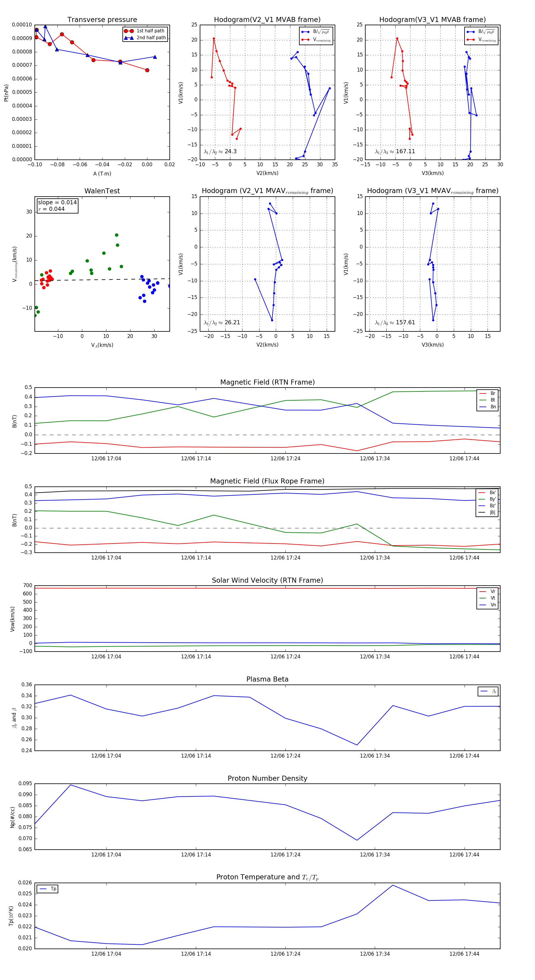Select the 'Bn' legend entry
Image resolution: width=535 pixels, height=980 pixels.
click(x=487, y=407)
